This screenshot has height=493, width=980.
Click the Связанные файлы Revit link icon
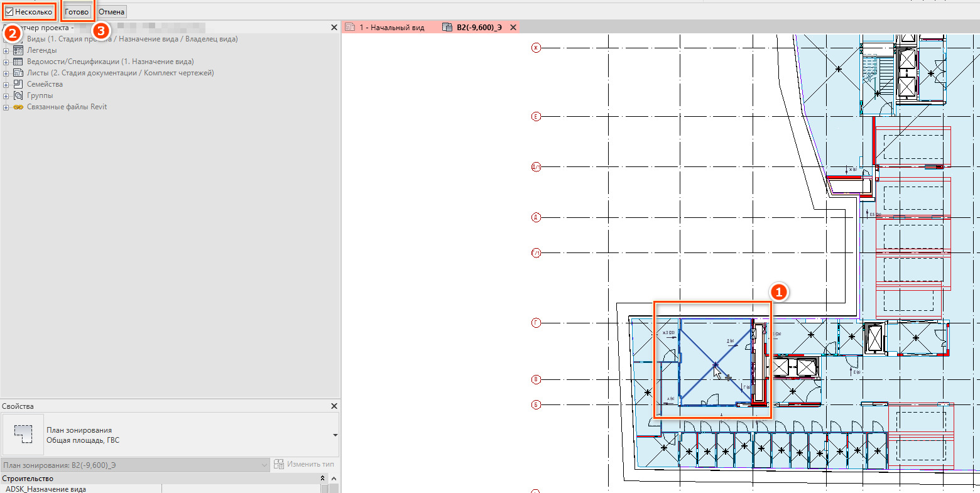(18, 107)
